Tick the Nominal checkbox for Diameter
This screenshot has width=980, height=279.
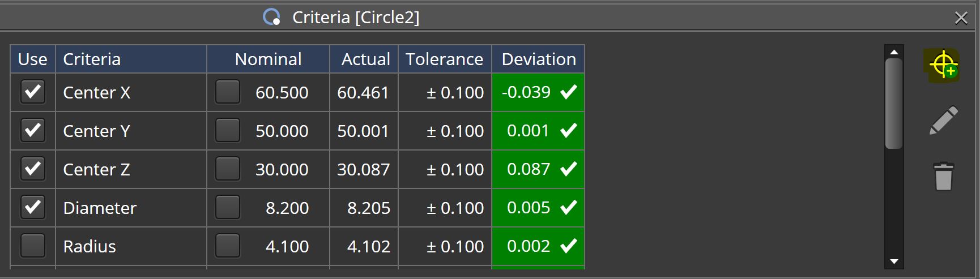pyautogui.click(x=227, y=207)
